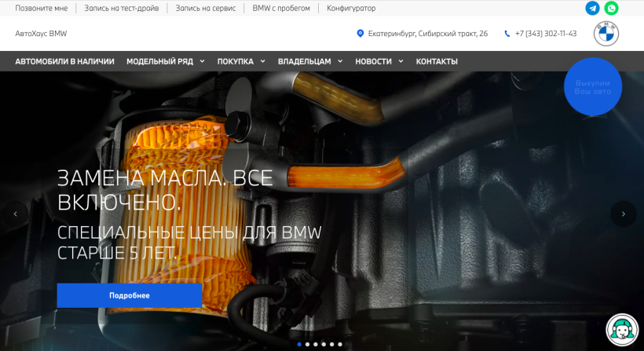Open Владельцам menu item

(x=305, y=61)
